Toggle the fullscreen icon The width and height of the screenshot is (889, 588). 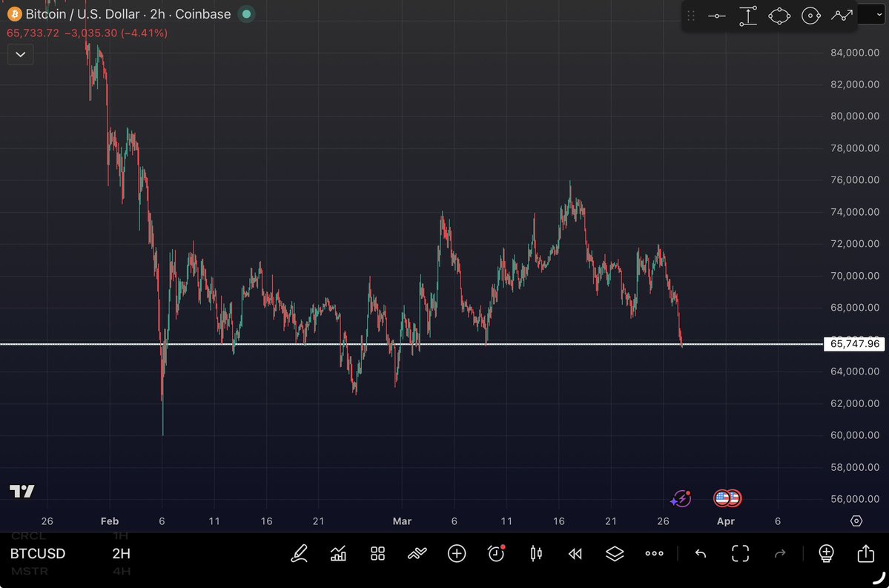(741, 553)
